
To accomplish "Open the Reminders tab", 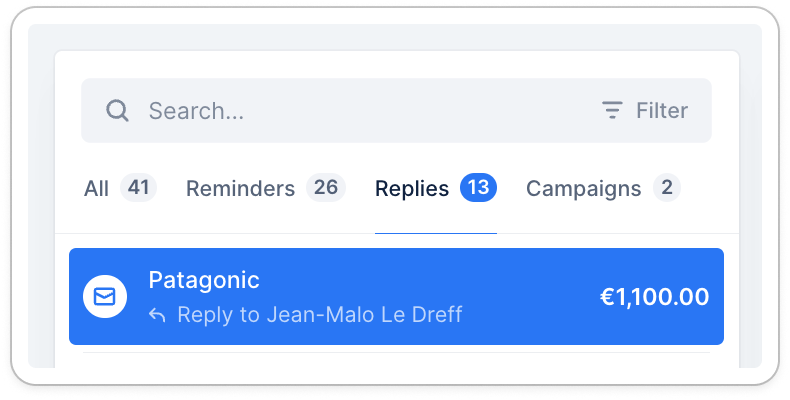I will coord(240,188).
